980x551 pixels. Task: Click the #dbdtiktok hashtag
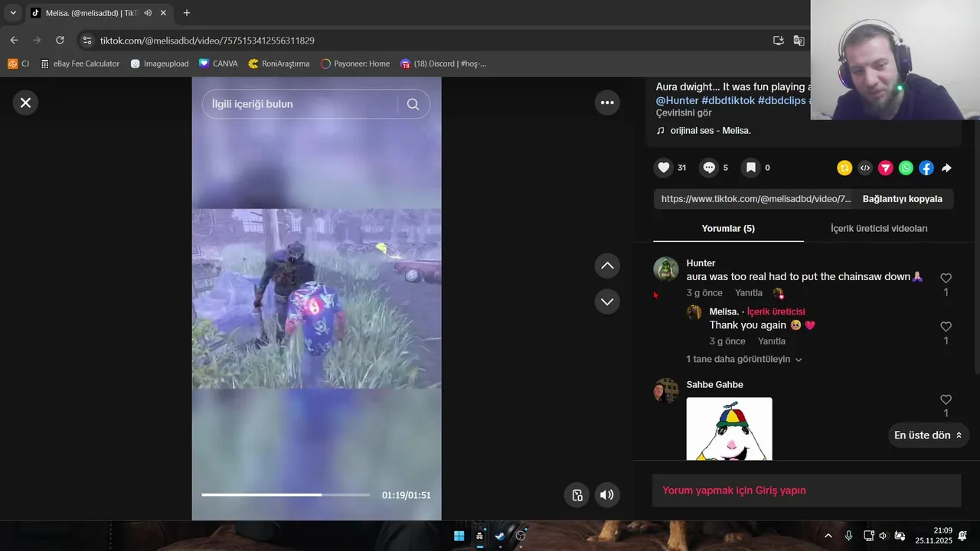728,100
